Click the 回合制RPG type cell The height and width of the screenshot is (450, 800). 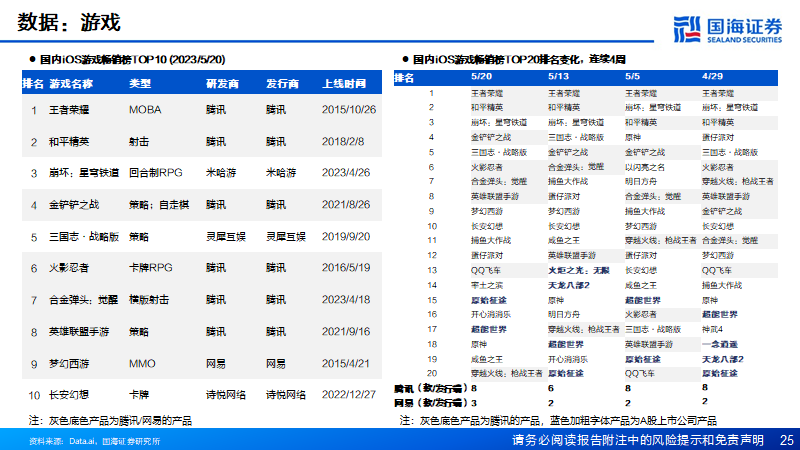pos(156,173)
